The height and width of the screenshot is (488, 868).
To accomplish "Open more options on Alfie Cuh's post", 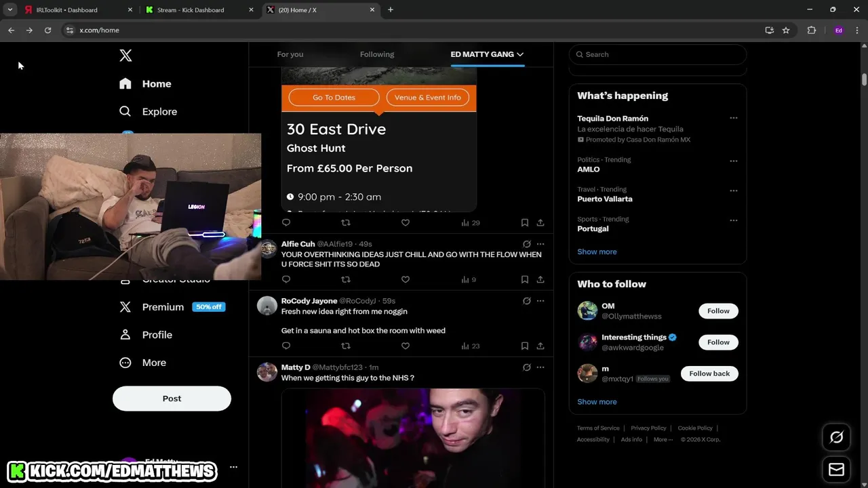I will point(540,244).
